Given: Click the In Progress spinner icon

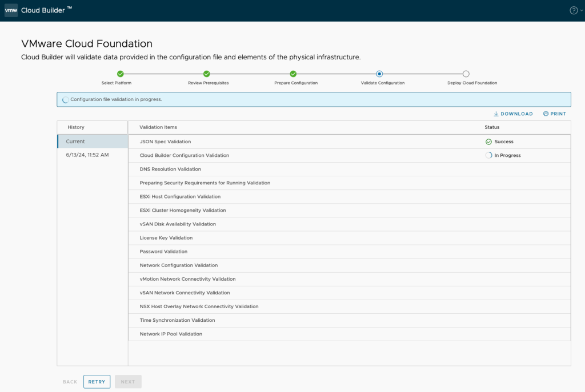Looking at the screenshot, I should [x=488, y=155].
